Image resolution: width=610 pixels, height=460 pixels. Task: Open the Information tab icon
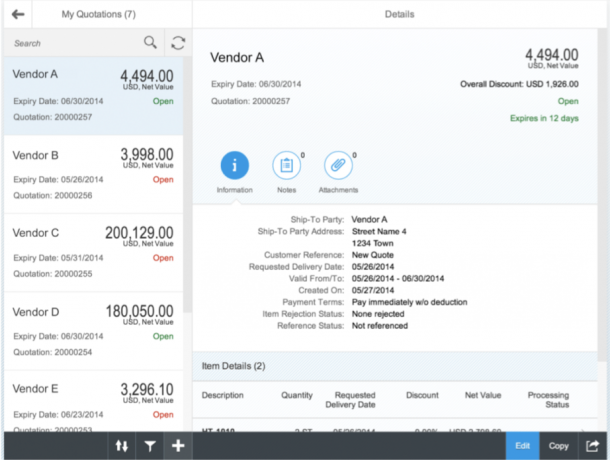[234, 166]
